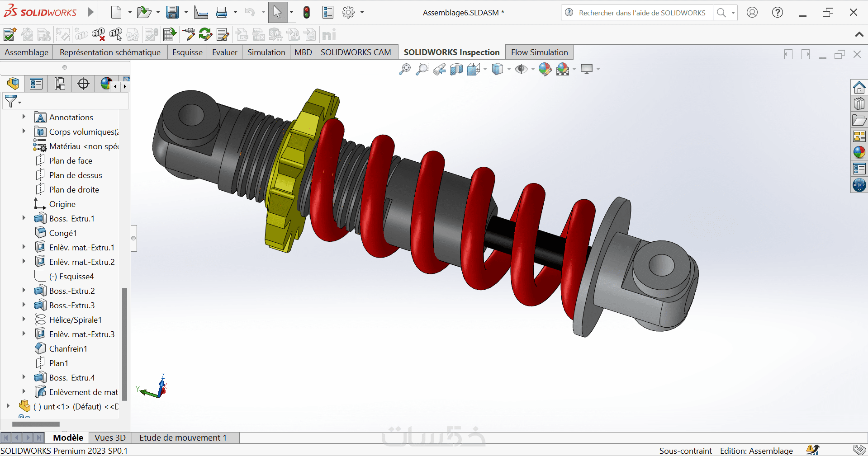This screenshot has width=868, height=456.
Task: Open the File Explorer folder in task pane
Action: [x=859, y=120]
